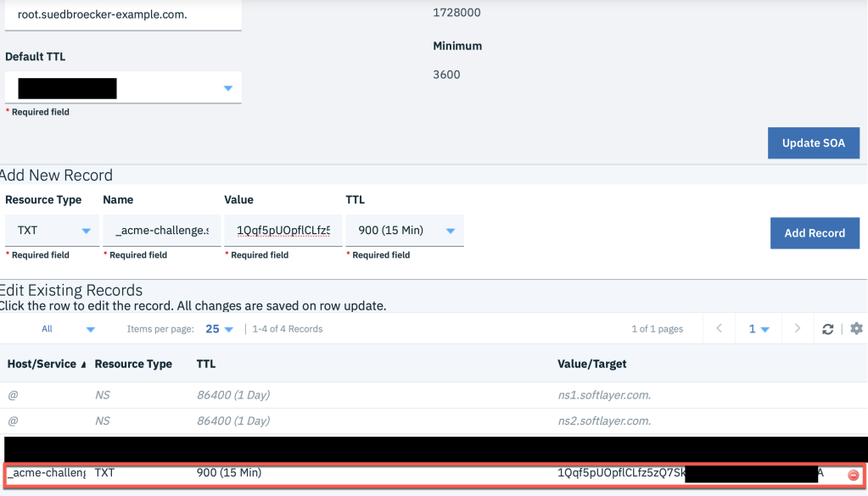Delete the _acme-challenge TXT record

coord(853,475)
